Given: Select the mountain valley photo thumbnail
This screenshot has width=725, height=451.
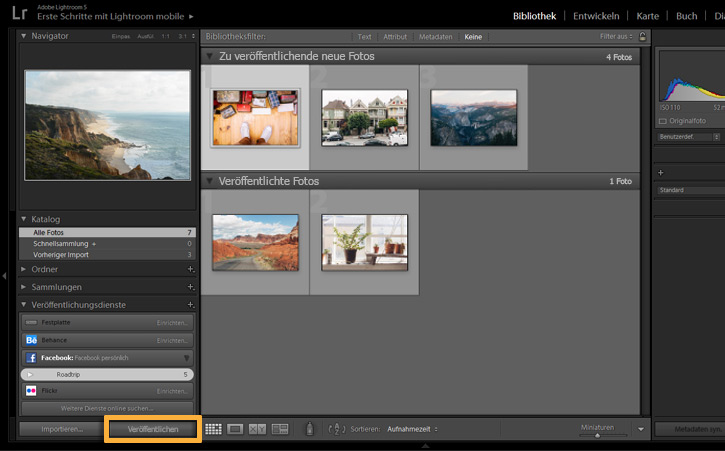Looking at the screenshot, I should point(473,117).
